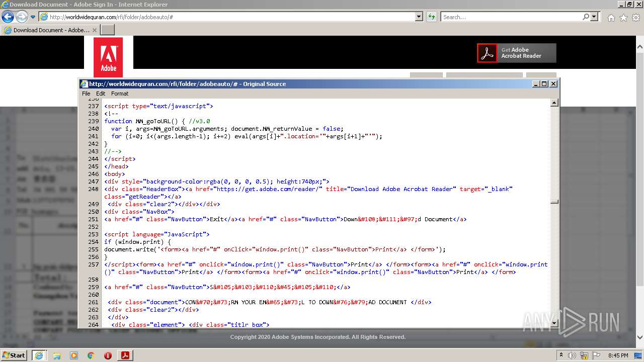The width and height of the screenshot is (644, 362).
Task: Click the '<body>' line in source
Action: [x=115, y=174]
